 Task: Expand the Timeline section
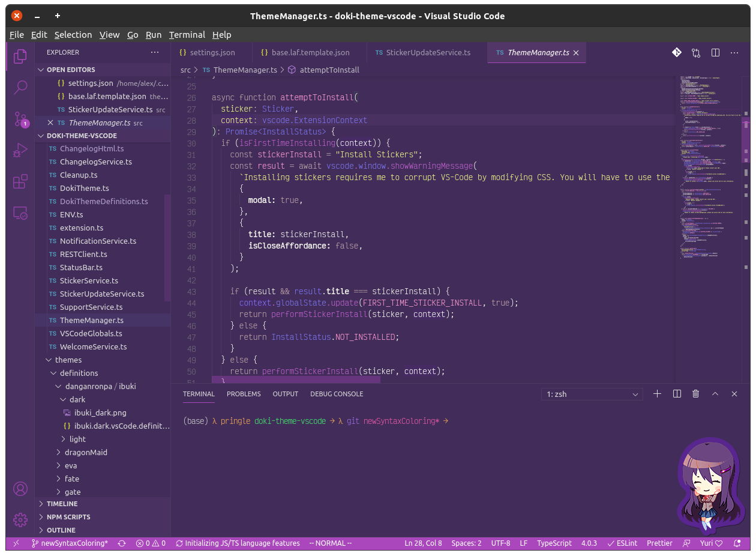[x=103, y=504]
